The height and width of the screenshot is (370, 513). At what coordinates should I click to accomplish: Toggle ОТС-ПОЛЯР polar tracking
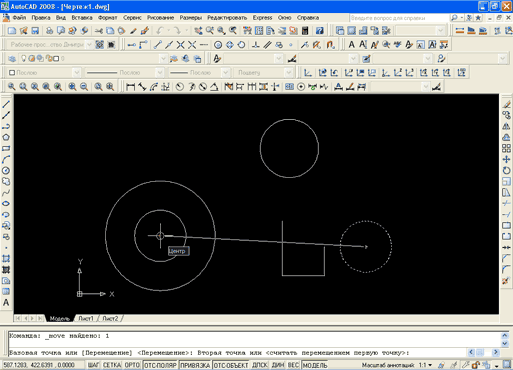click(160, 365)
